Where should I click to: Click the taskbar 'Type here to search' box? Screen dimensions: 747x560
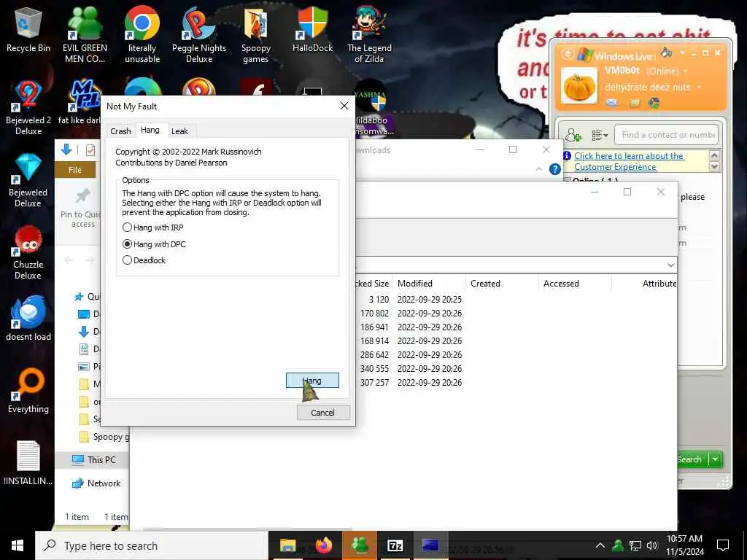coord(152,545)
